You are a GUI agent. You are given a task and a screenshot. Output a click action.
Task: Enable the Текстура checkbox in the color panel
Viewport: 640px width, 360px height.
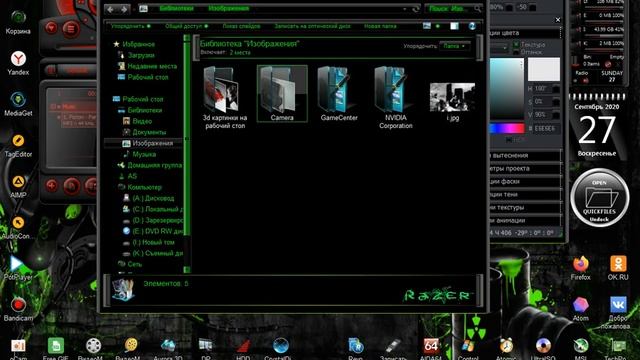(516, 44)
